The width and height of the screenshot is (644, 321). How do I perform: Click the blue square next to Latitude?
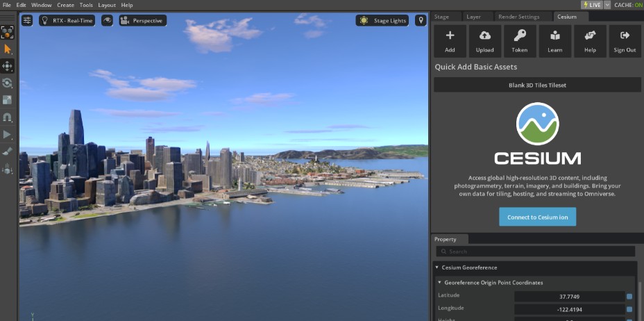tap(629, 297)
